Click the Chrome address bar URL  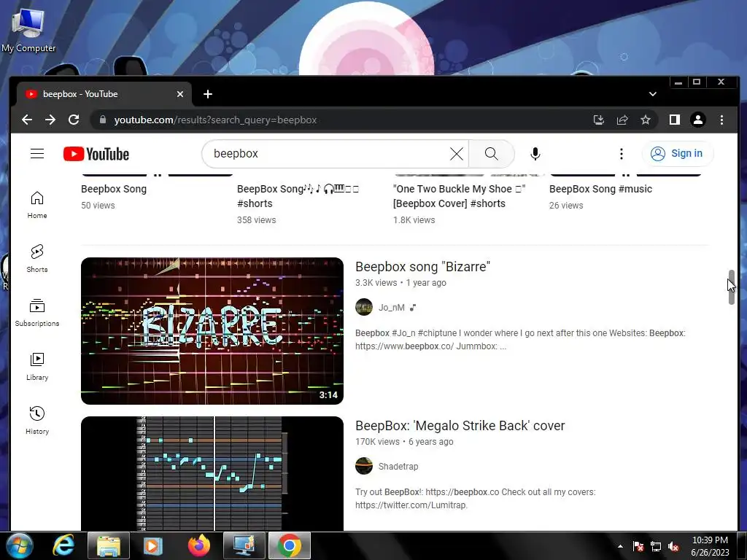tap(215, 120)
